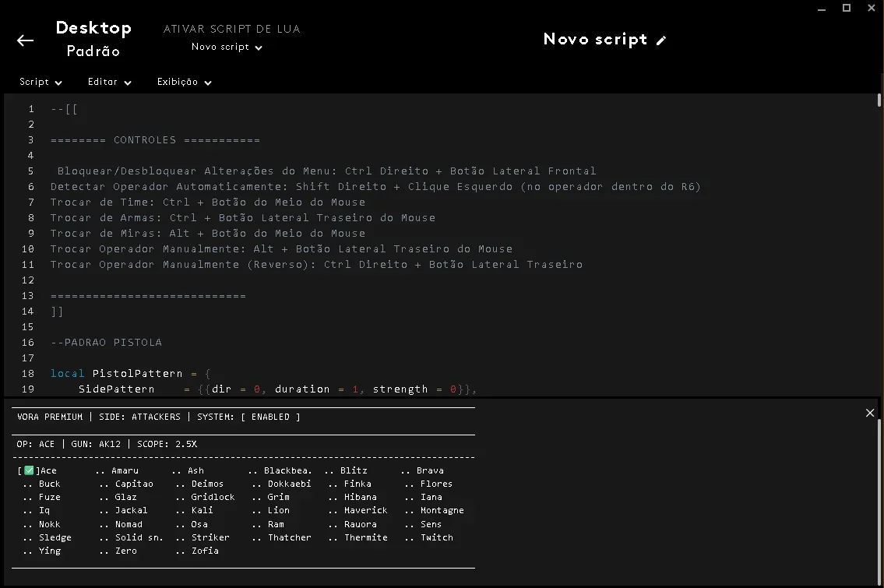This screenshot has height=588, width=884.
Task: Click the Hibana operator entry
Action: click(361, 497)
